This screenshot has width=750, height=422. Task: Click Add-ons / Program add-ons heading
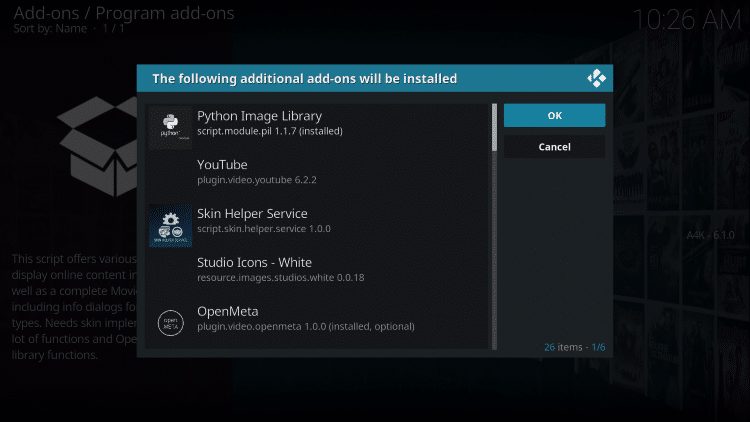pyautogui.click(x=124, y=13)
